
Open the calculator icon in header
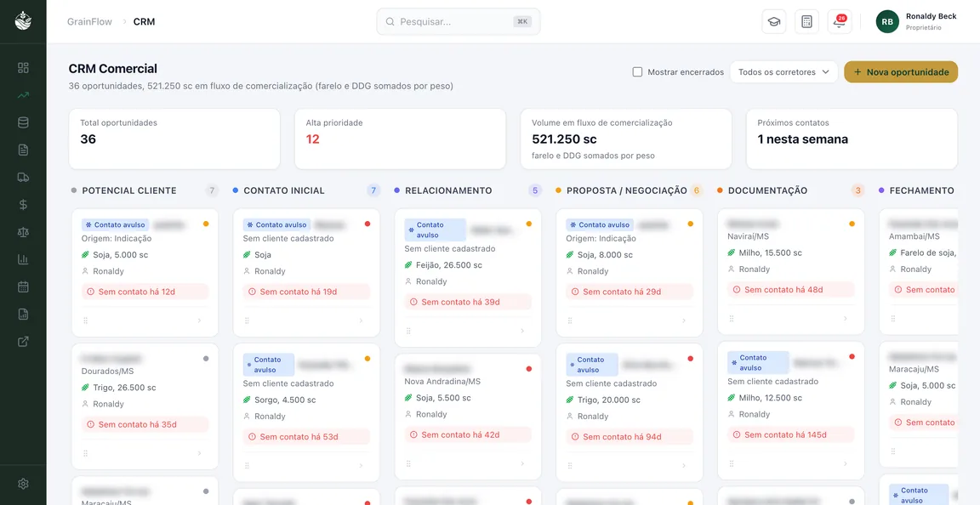pos(806,22)
